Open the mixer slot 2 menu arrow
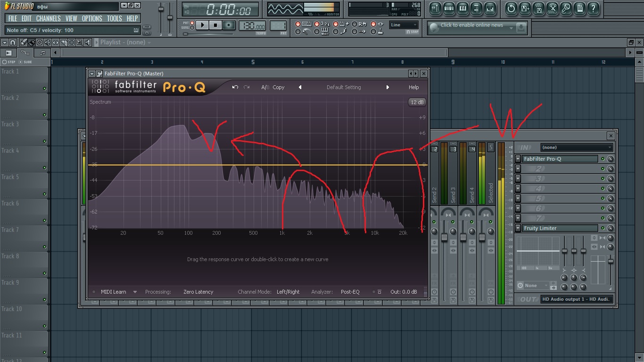 tap(518, 169)
